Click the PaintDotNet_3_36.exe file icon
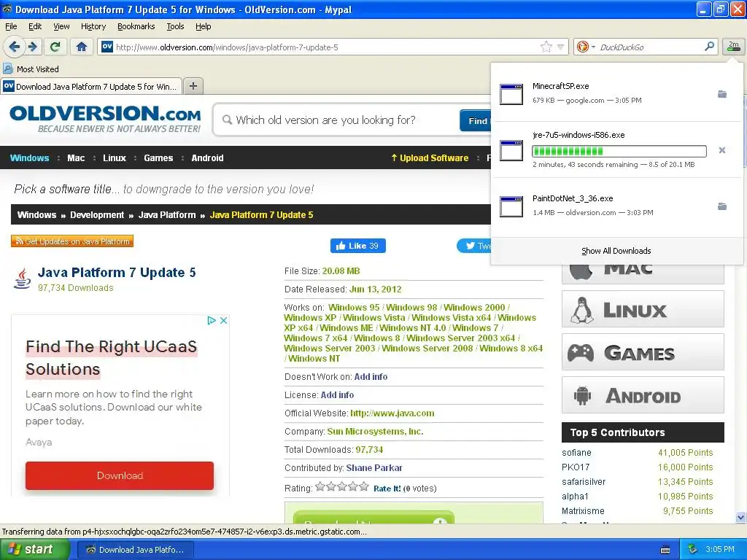This screenshot has height=560, width=747. click(x=511, y=206)
